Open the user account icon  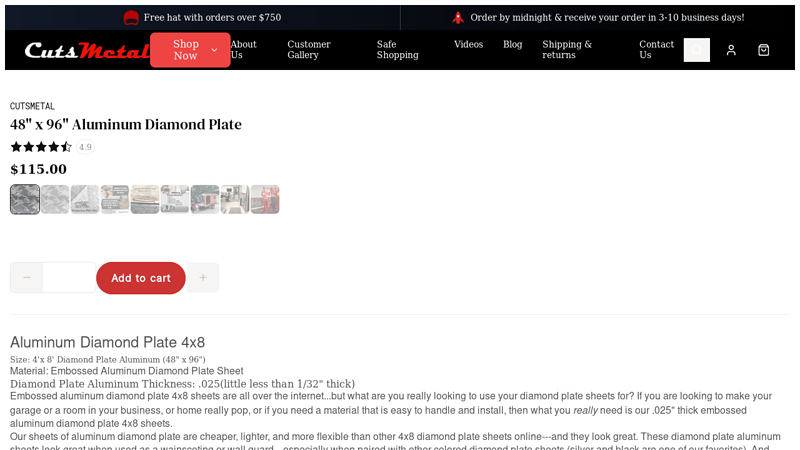(731, 50)
